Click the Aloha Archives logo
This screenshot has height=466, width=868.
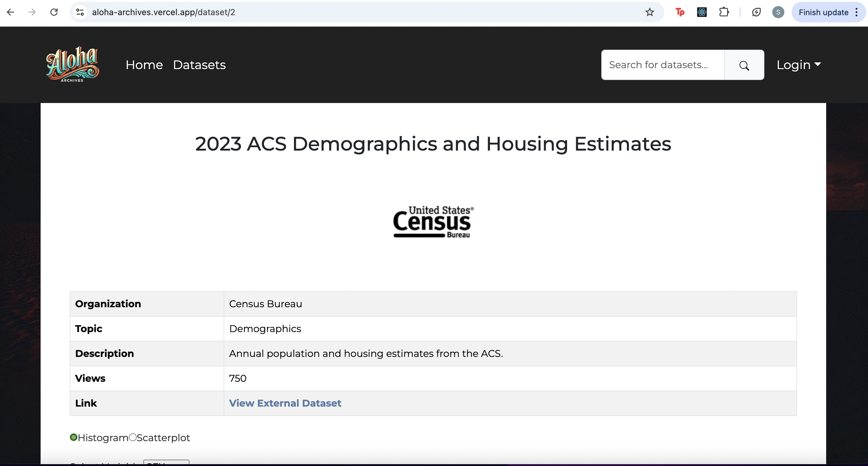[72, 64]
